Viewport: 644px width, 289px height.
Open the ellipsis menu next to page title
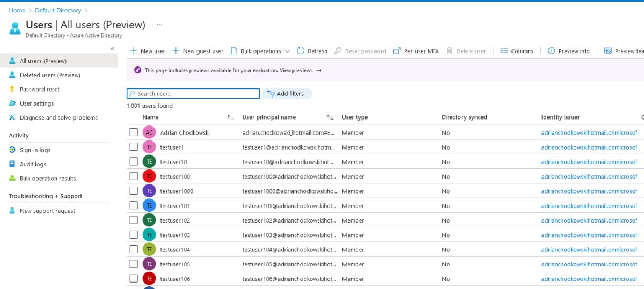pos(159,25)
